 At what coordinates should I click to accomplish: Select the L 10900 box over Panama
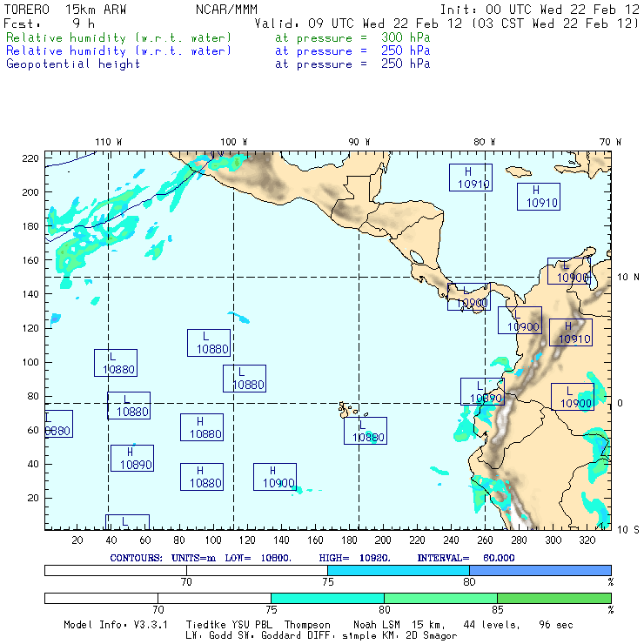pyautogui.click(x=469, y=297)
